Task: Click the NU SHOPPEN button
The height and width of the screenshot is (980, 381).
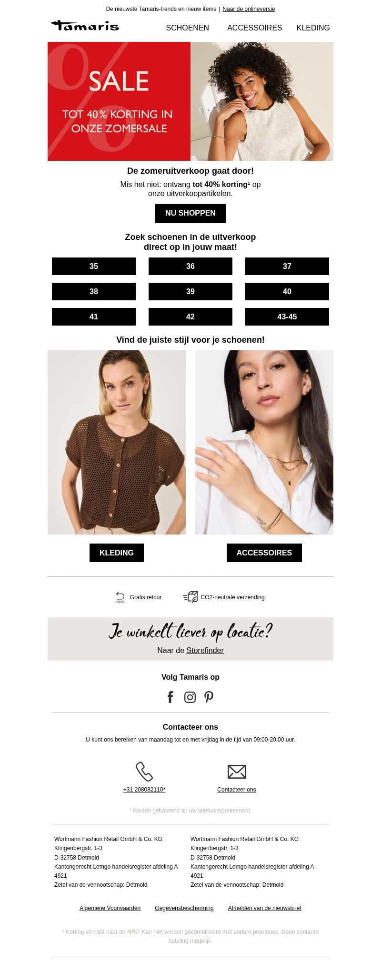Action: point(190,213)
